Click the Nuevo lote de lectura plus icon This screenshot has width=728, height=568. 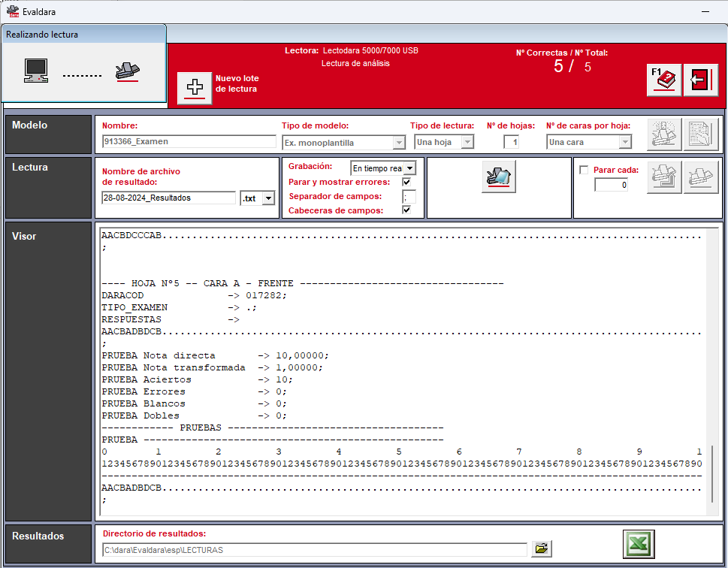(x=195, y=88)
